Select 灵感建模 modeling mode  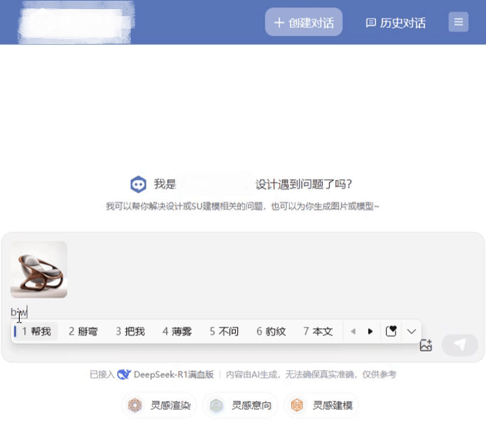[321, 405]
